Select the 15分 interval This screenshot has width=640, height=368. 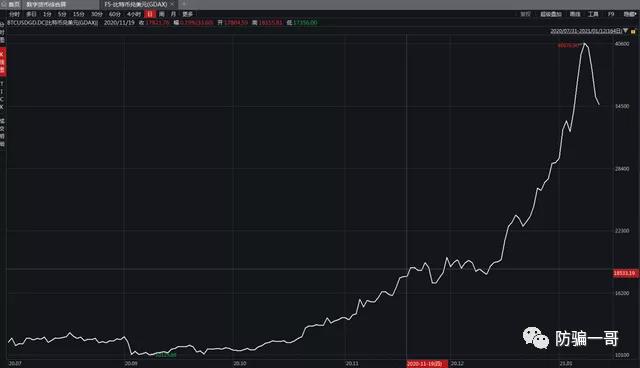78,14
